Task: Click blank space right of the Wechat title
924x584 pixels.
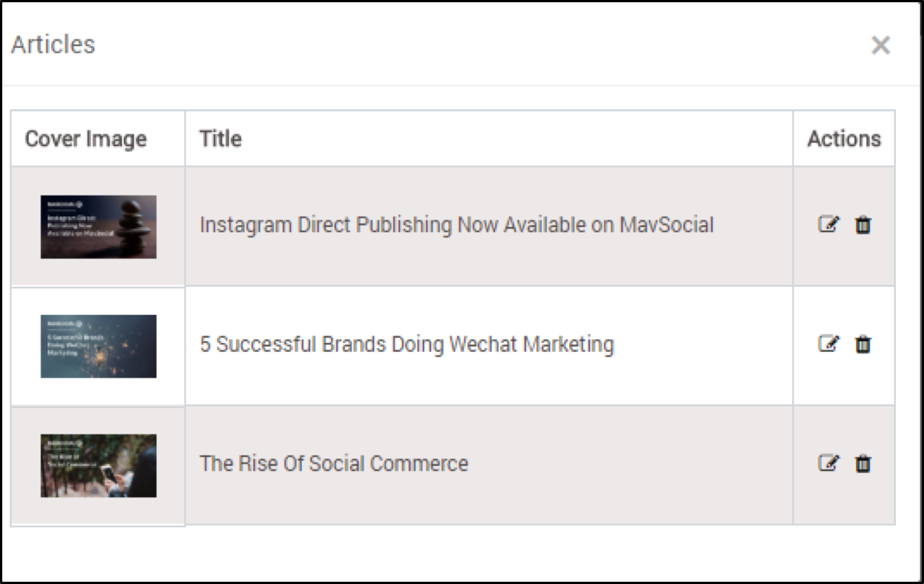Action: point(703,344)
